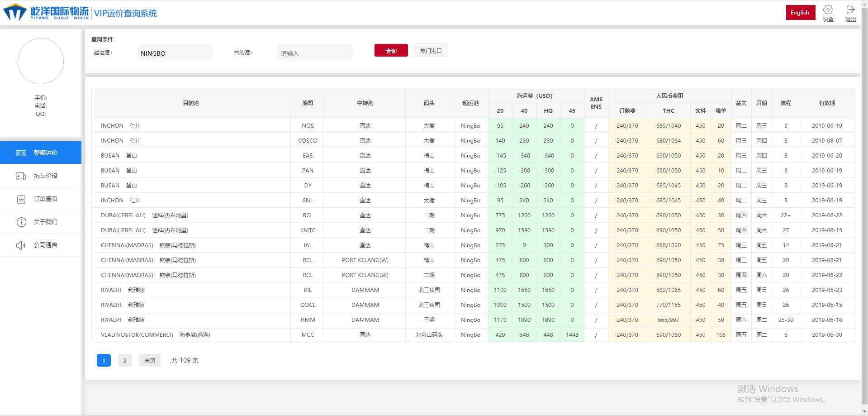The width and height of the screenshot is (868, 416).
Task: Click the speaker icon for 公司通告
Action: click(21, 245)
